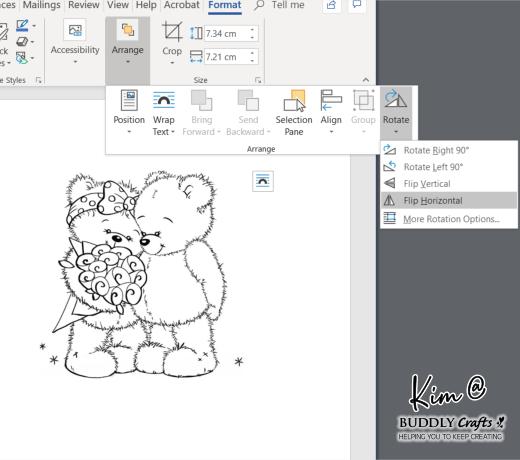Click the Layout Options button beside image

263,181
